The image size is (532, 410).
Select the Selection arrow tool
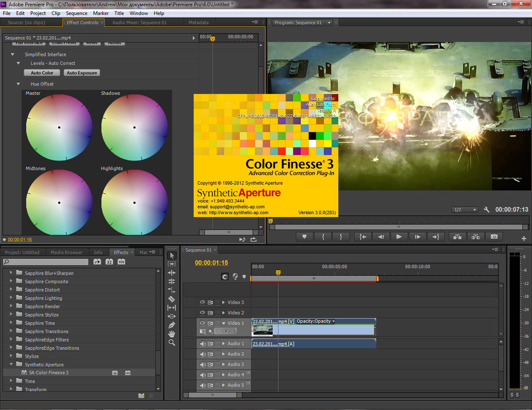pyautogui.click(x=172, y=255)
